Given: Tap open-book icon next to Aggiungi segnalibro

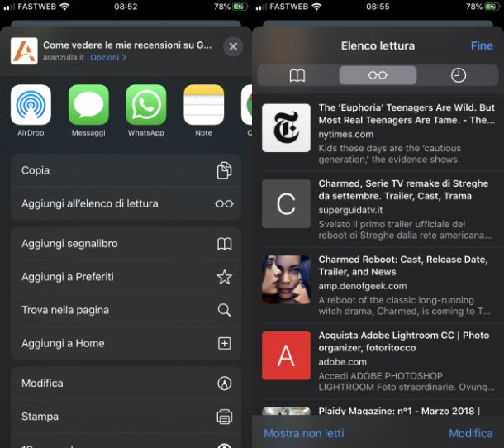Looking at the screenshot, I should coord(225,244).
